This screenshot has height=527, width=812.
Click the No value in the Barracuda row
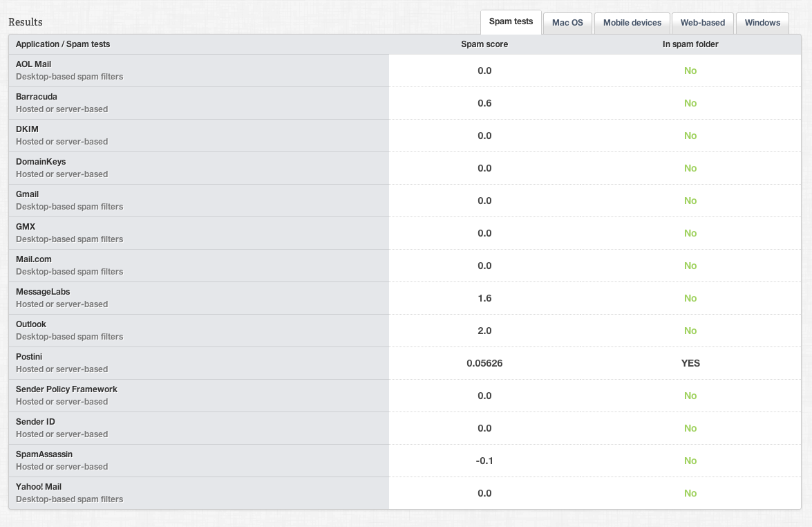click(x=690, y=103)
